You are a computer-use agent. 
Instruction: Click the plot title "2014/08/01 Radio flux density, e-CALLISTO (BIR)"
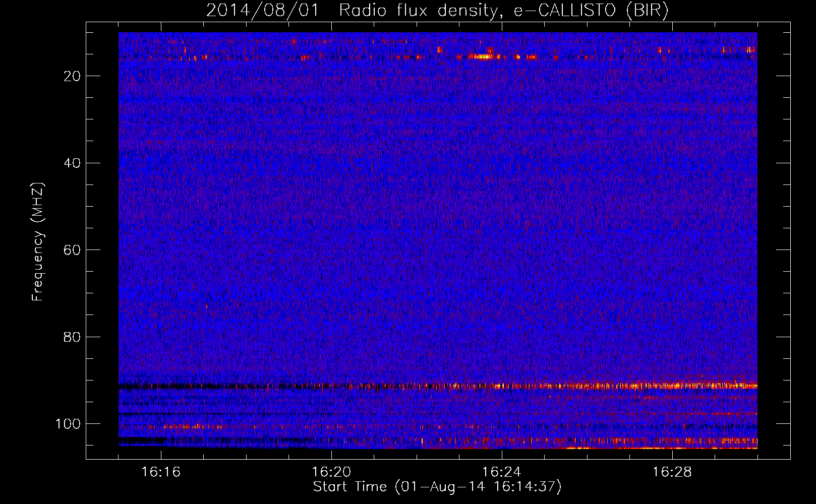437,11
